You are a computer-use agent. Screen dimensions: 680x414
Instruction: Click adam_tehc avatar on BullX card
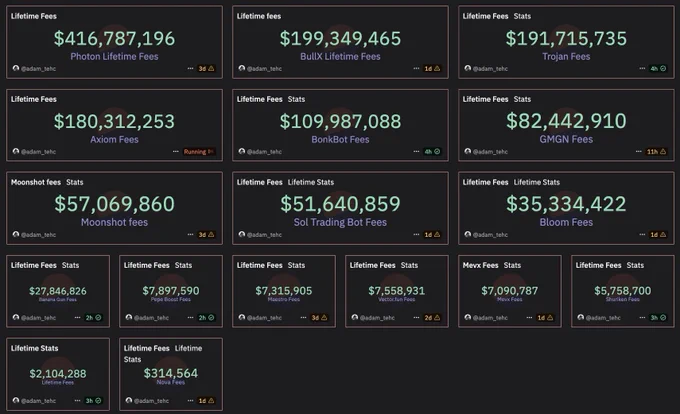(x=242, y=68)
